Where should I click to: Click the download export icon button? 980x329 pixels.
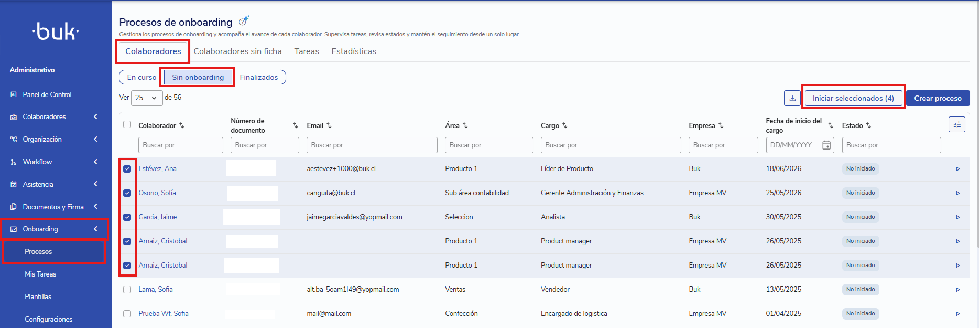[x=792, y=98]
